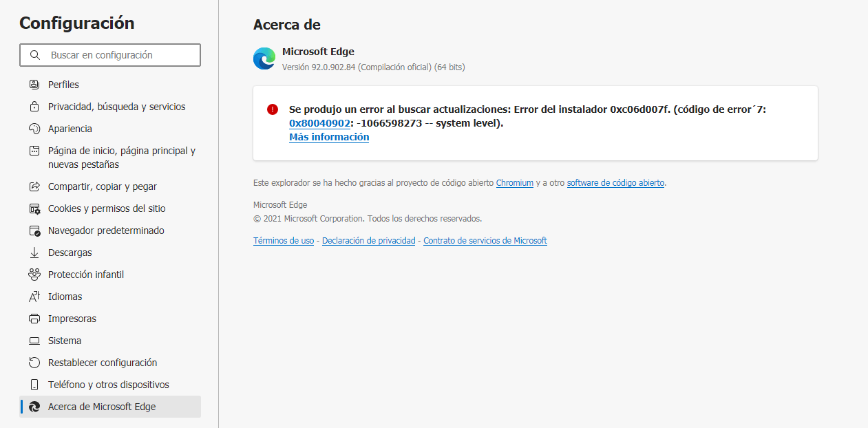Go to Protección infantil
868x428 pixels.
point(110,275)
